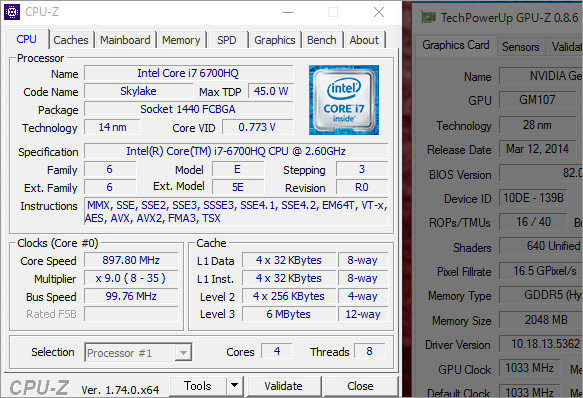Click the GPU-Z Device ID 10DE - 139B
583x398 pixels.
coord(533,198)
